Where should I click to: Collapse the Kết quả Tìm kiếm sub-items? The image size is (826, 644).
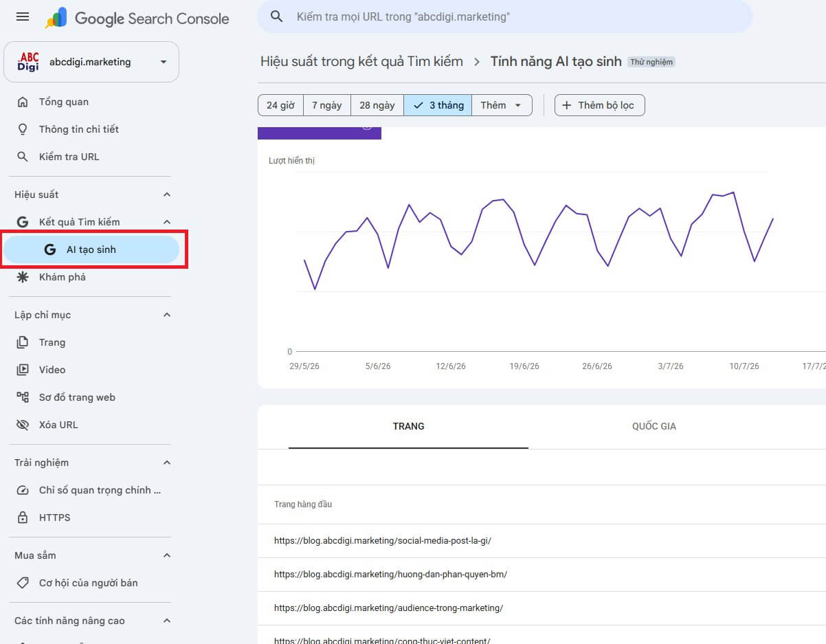pyautogui.click(x=166, y=222)
